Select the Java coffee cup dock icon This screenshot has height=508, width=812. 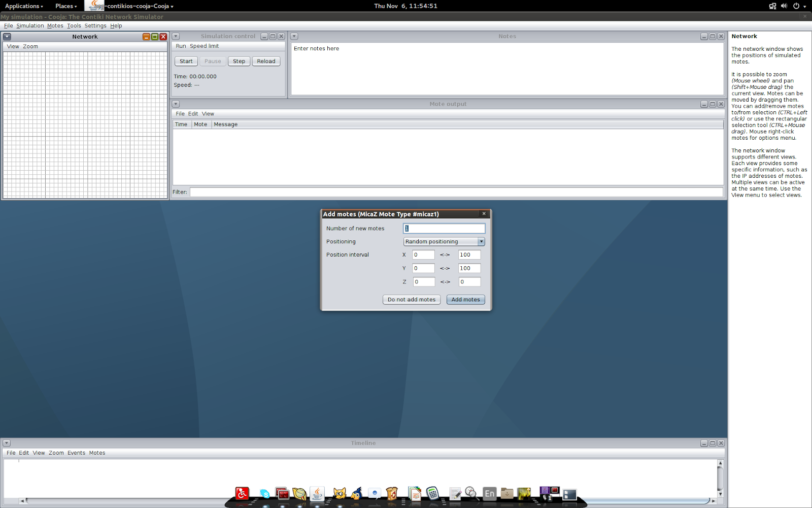[x=317, y=493]
